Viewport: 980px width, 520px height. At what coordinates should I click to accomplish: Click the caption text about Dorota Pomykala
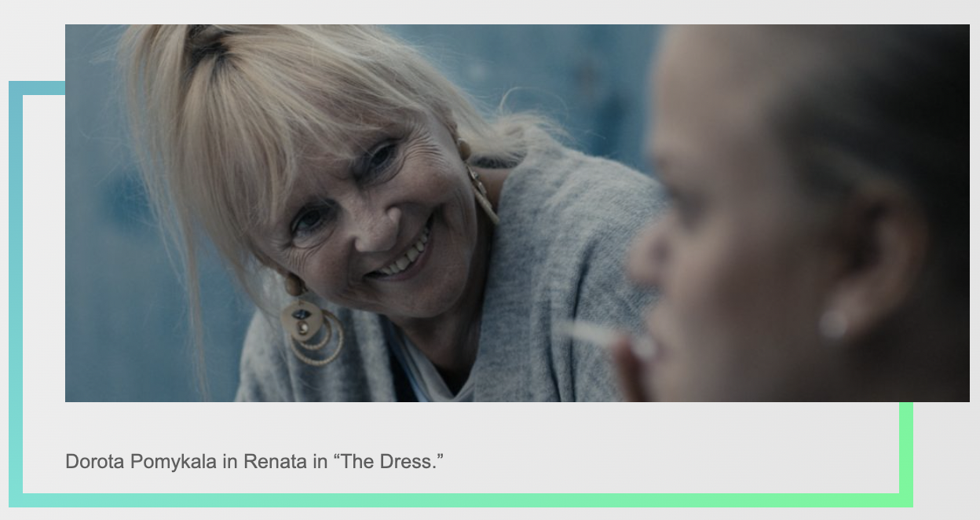tap(254, 462)
